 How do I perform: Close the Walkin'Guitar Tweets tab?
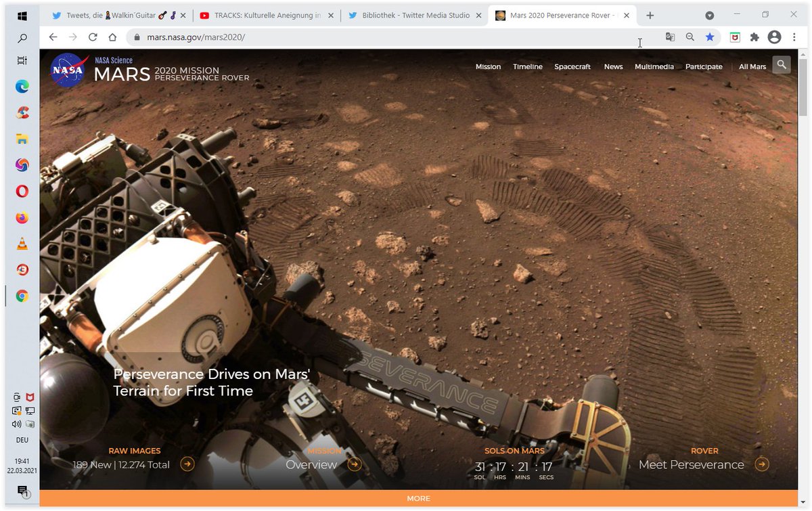(x=183, y=16)
